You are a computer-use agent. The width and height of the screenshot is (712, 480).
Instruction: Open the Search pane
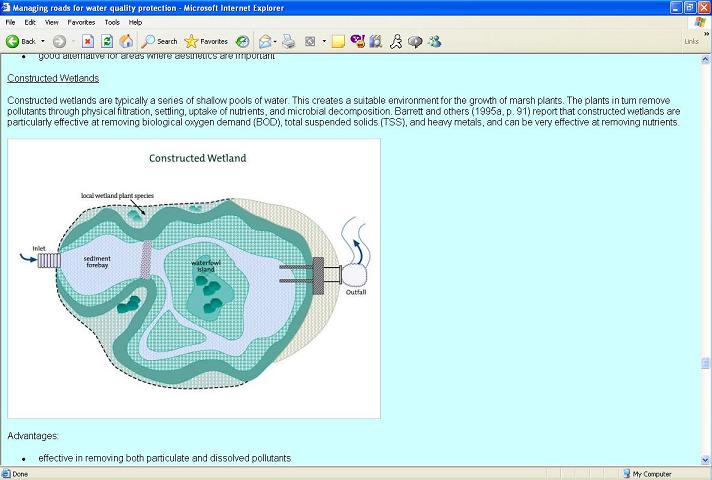pyautogui.click(x=159, y=41)
